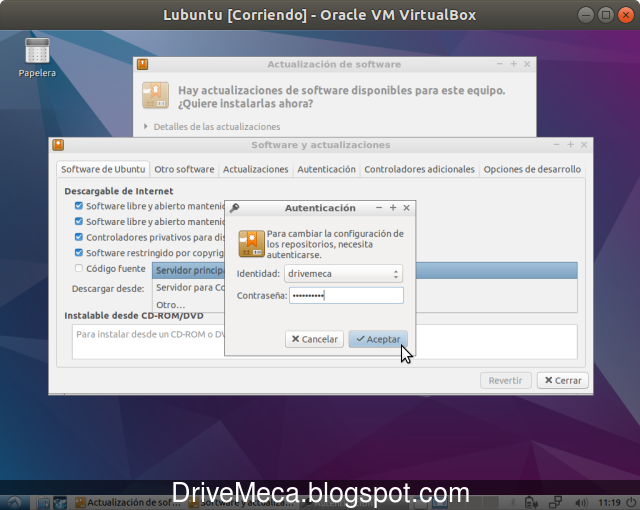Screen dimensions: 640x510
Task: Click the power battery icon in system tray
Action: tap(531, 502)
